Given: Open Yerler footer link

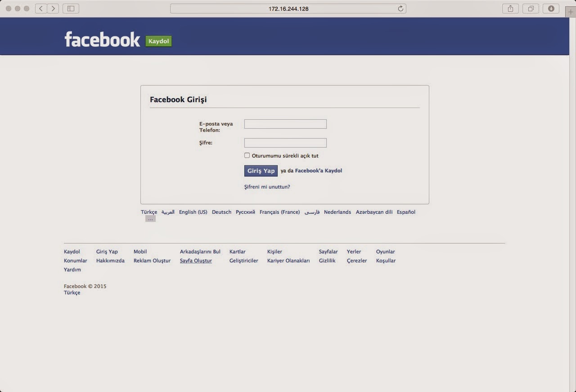Looking at the screenshot, I should pyautogui.click(x=354, y=252).
